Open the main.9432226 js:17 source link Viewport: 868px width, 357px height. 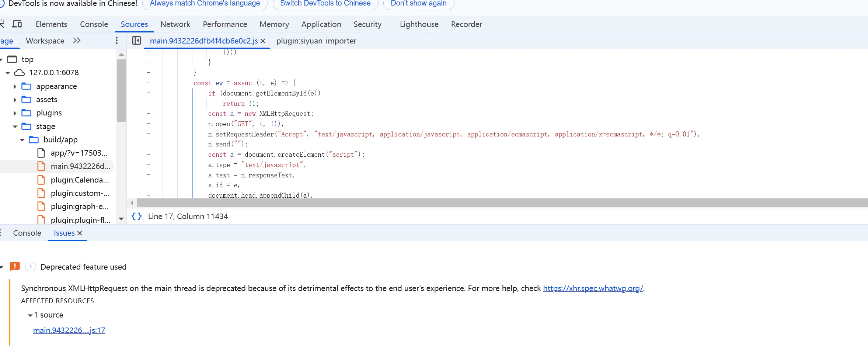point(69,330)
